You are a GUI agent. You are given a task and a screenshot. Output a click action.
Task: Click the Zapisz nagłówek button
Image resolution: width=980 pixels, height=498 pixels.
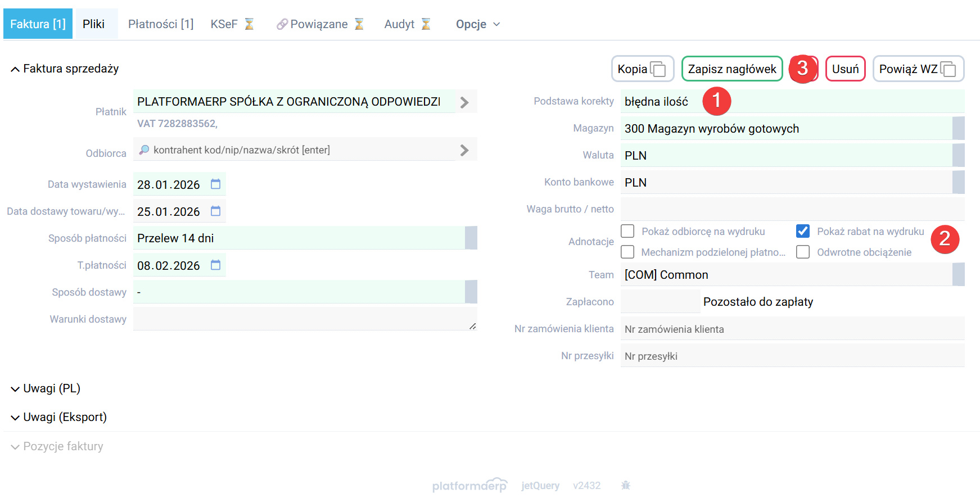[731, 69]
